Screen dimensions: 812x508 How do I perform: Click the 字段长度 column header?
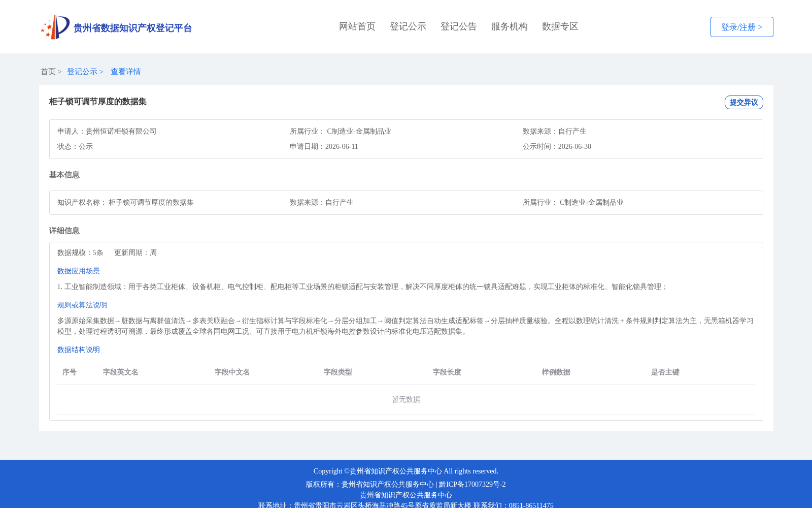447,372
